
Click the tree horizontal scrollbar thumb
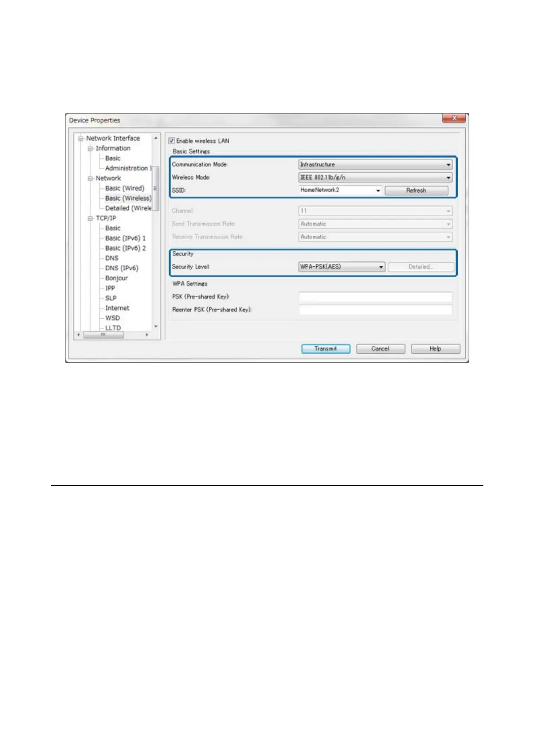pyautogui.click(x=103, y=335)
